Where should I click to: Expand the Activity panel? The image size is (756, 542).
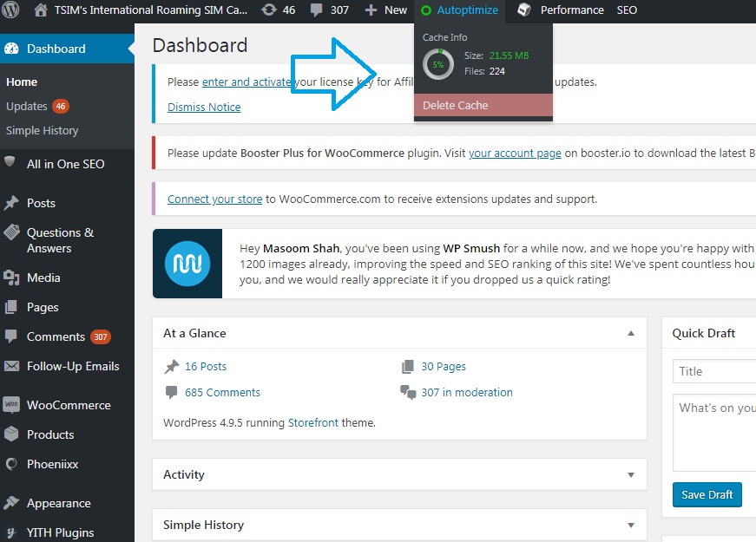pyautogui.click(x=631, y=475)
